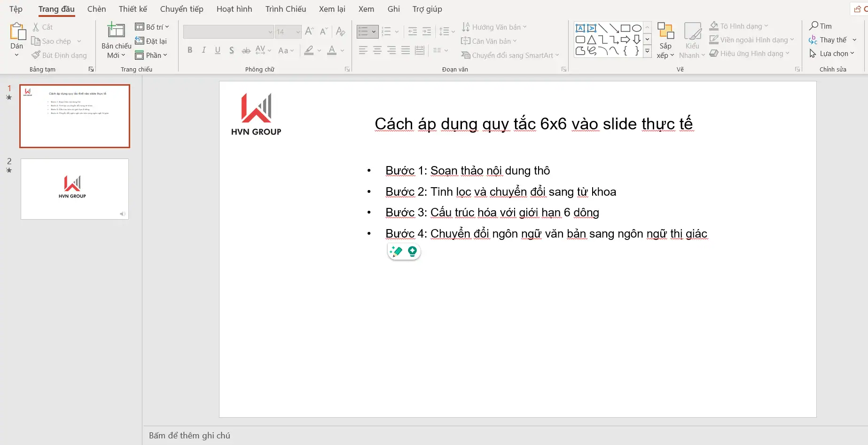Switch to the Chèn tab
This screenshot has width=868, height=445.
(x=97, y=9)
